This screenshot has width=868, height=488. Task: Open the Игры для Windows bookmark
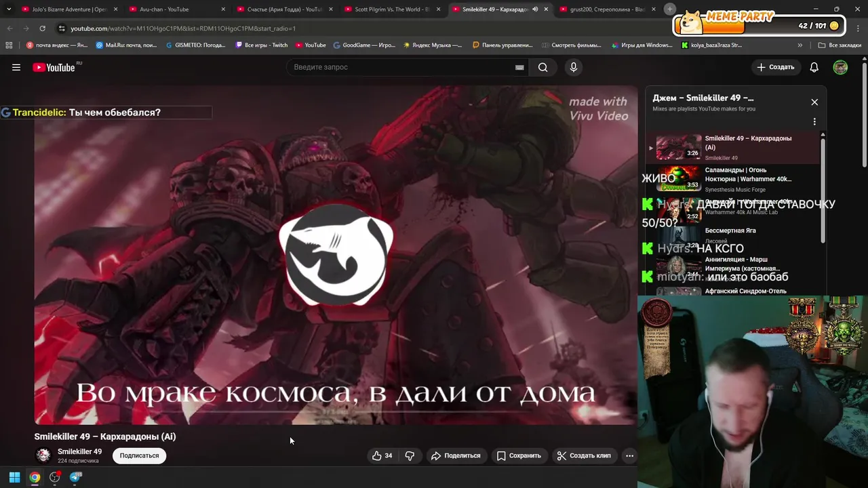[x=642, y=45]
